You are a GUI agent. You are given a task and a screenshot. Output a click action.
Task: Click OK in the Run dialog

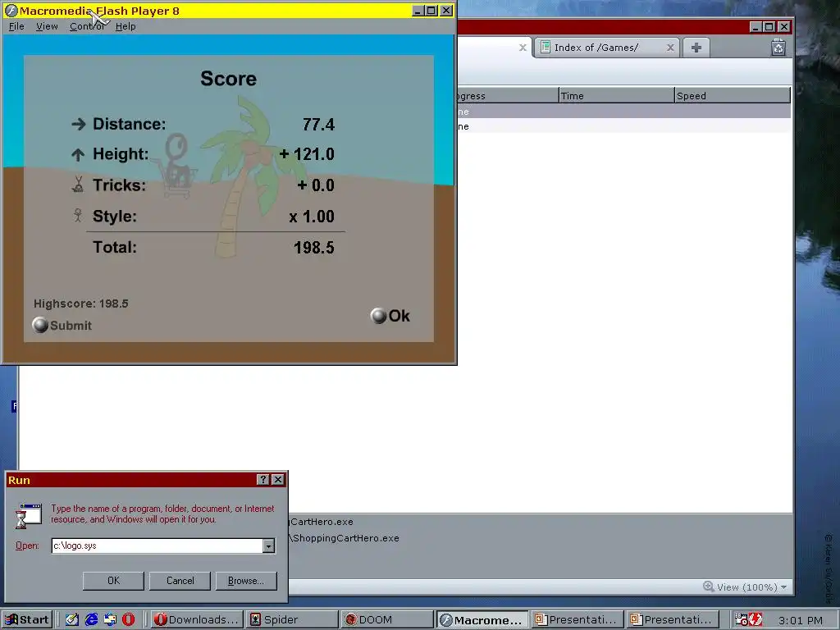pos(113,581)
